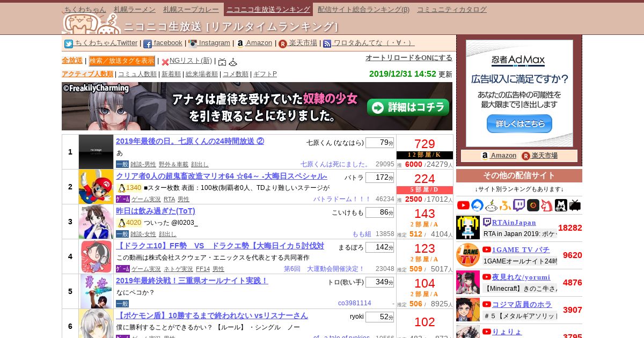Click the Mario thumbnail for rank 2
Image resolution: width=644 pixels, height=338 pixels.
tap(96, 187)
